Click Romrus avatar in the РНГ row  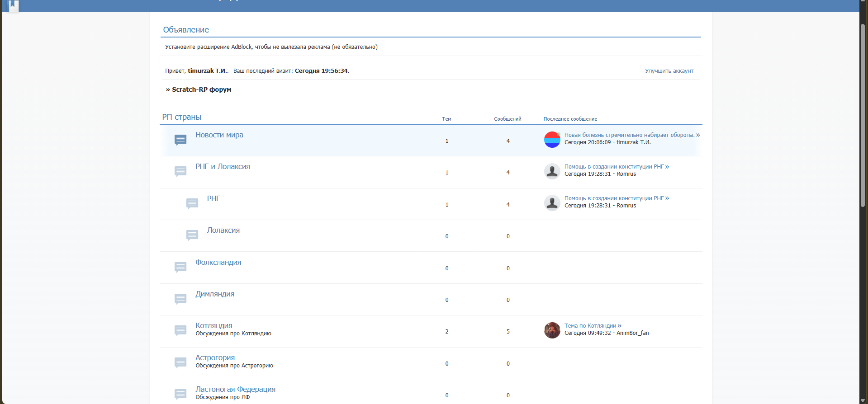[552, 203]
